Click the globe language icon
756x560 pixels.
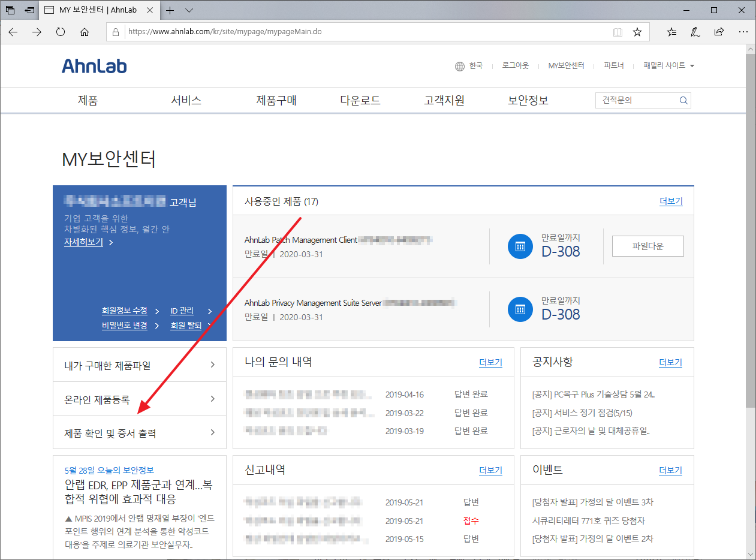(x=460, y=66)
